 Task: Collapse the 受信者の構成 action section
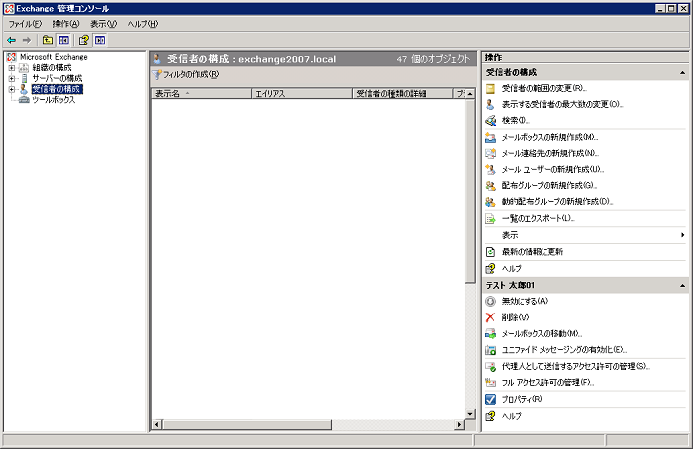click(x=682, y=72)
